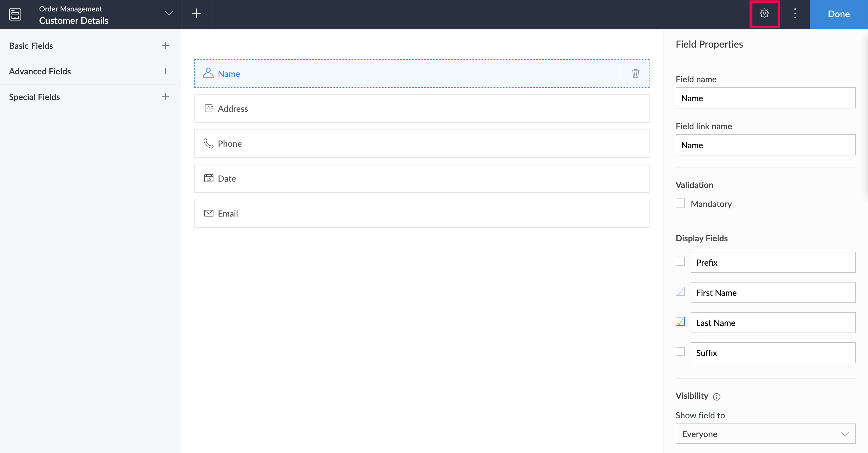The image size is (868, 453).
Task: Open form settings gear icon
Action: click(764, 14)
